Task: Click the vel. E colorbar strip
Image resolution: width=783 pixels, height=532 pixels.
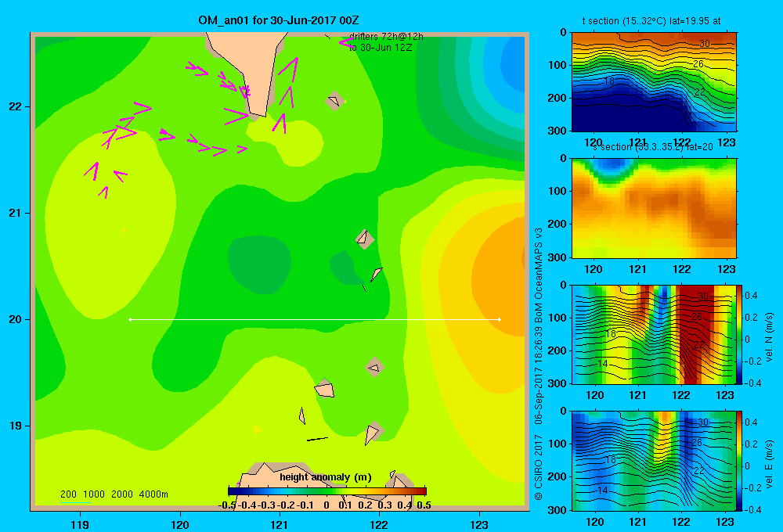Action: [740, 461]
